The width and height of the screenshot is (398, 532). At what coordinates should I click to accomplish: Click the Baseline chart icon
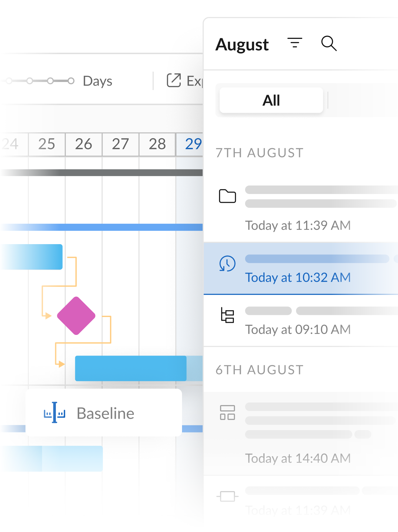55,413
